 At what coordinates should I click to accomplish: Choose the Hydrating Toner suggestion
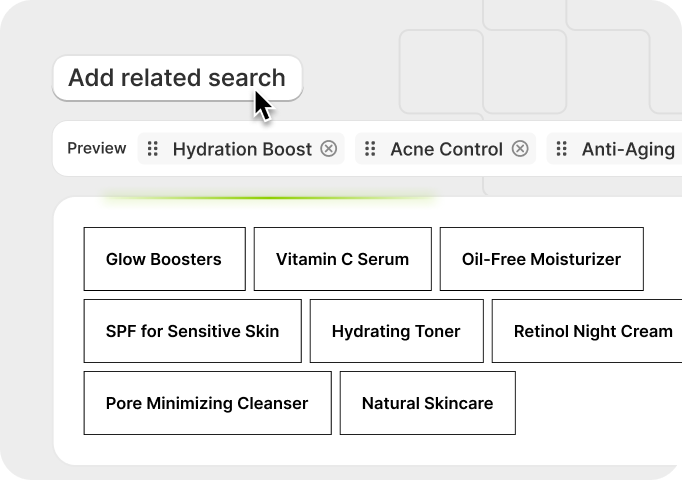pyautogui.click(x=396, y=331)
